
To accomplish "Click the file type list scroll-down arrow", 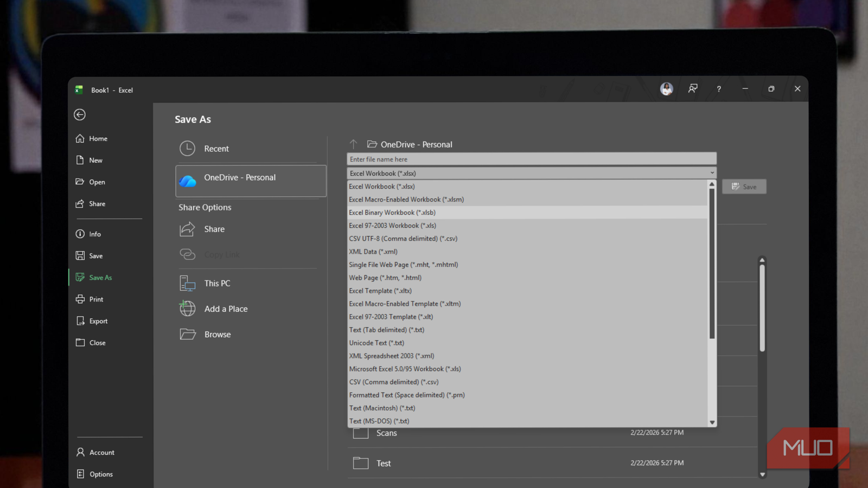I will coord(712,422).
